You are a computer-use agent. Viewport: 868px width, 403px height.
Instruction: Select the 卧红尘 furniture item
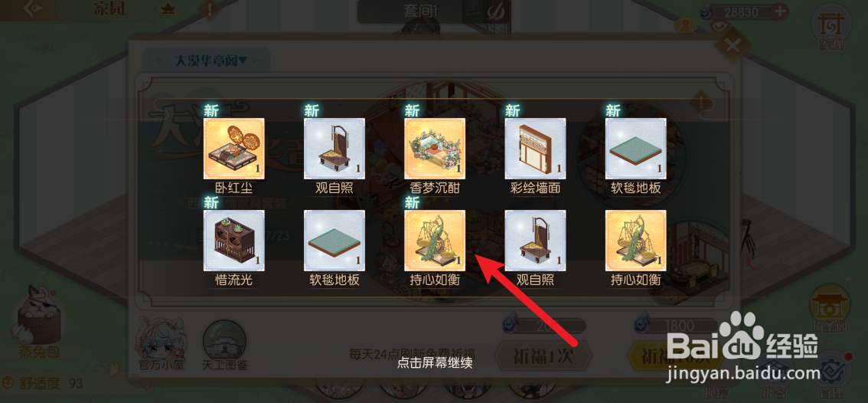coord(233,148)
